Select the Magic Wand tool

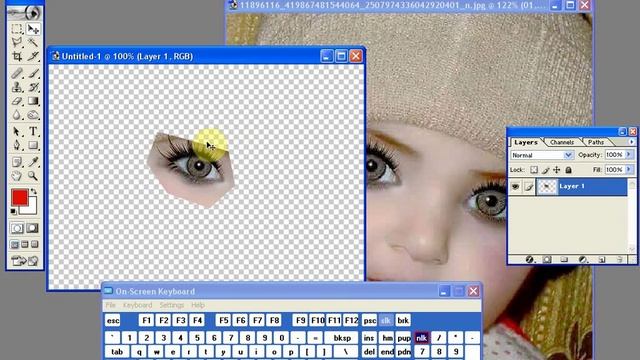pyautogui.click(x=33, y=42)
